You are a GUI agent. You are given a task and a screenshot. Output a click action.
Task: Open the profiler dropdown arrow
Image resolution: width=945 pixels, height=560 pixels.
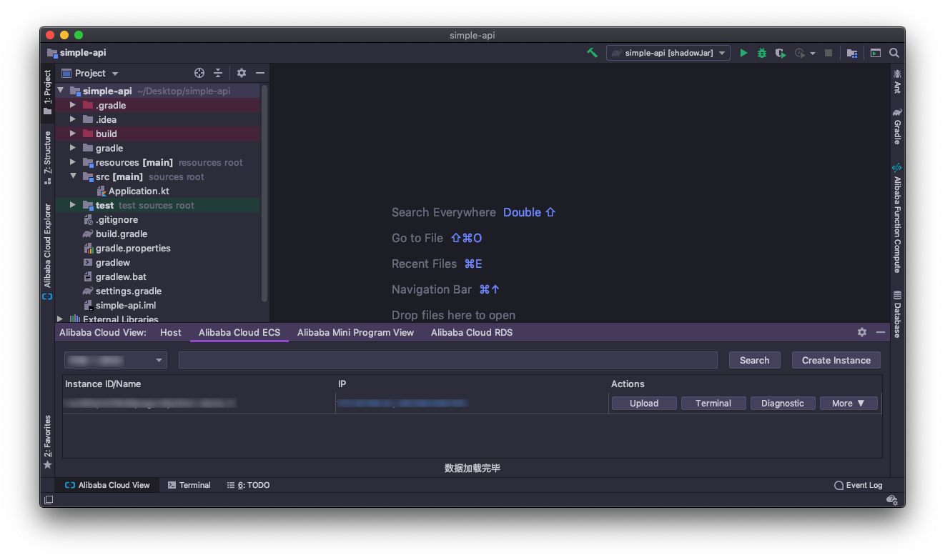pyautogui.click(x=813, y=54)
